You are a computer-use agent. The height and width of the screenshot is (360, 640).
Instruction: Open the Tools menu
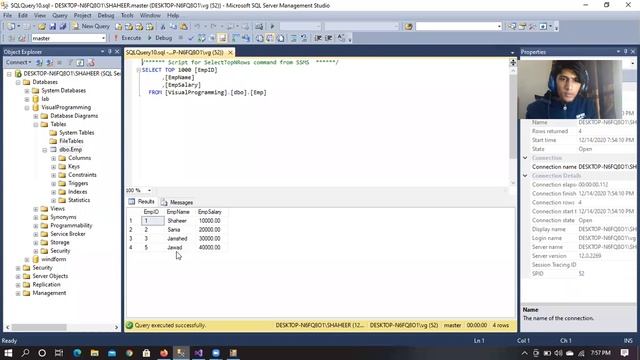click(127, 15)
